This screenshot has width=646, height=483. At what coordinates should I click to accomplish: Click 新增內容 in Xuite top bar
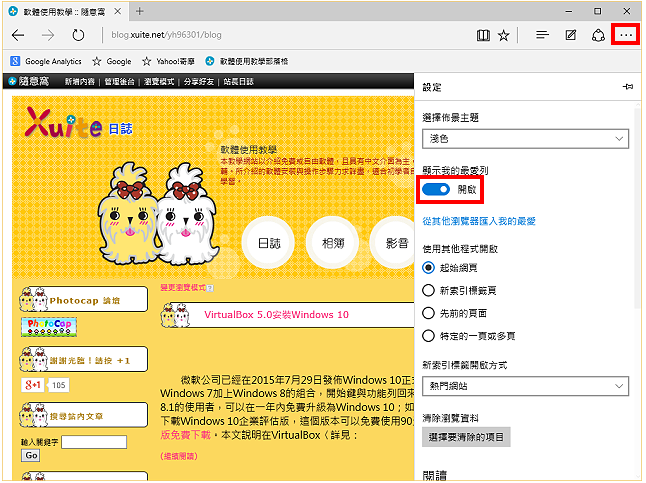80,82
